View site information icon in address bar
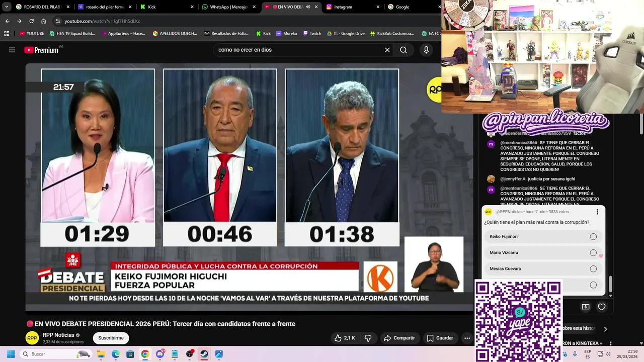The width and height of the screenshot is (644, 362). (58, 21)
